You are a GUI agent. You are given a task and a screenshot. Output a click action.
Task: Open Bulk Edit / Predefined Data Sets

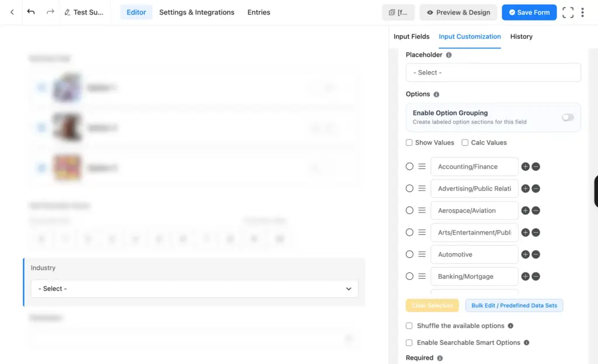coord(514,305)
